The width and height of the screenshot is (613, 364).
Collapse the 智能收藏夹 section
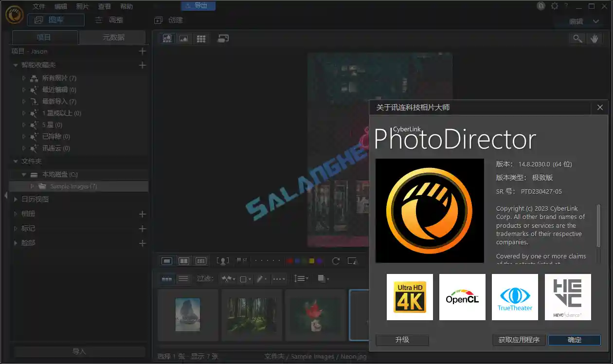pyautogui.click(x=15, y=65)
